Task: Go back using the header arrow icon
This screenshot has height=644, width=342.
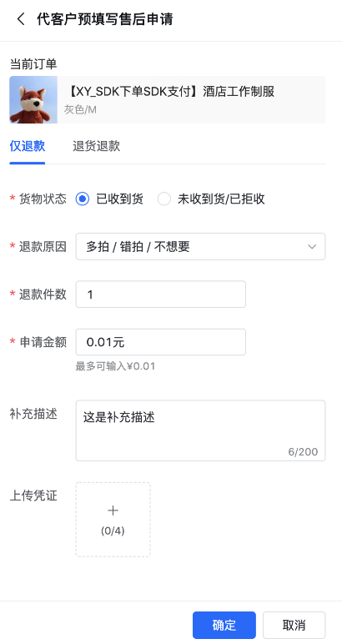Action: pyautogui.click(x=21, y=19)
